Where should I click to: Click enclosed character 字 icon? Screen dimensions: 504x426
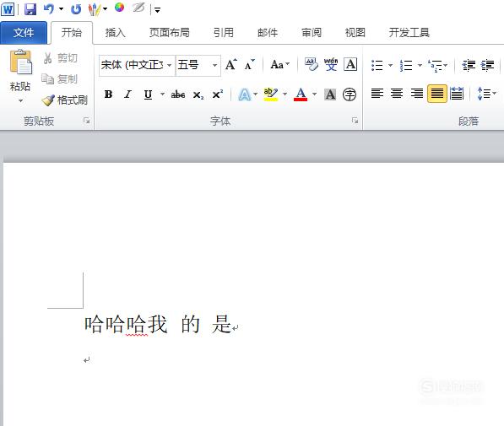(x=350, y=94)
